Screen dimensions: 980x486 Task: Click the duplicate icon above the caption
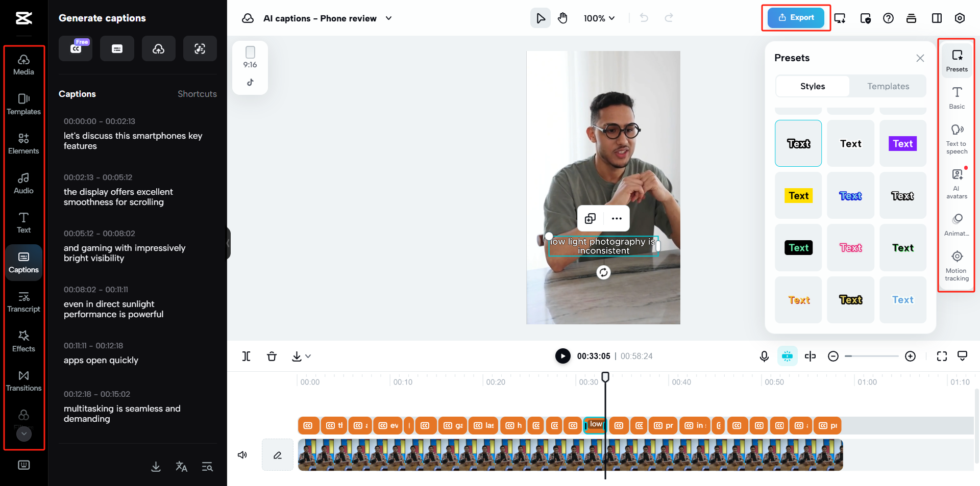pyautogui.click(x=590, y=218)
